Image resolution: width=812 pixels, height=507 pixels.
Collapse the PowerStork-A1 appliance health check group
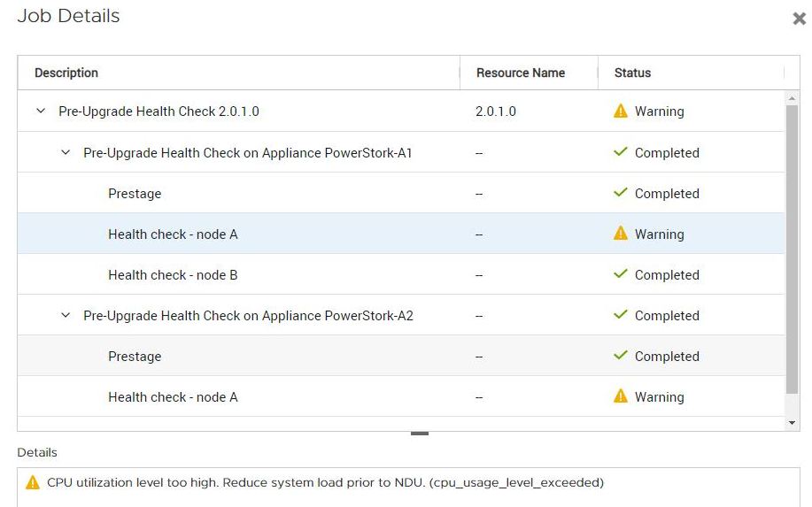(65, 153)
